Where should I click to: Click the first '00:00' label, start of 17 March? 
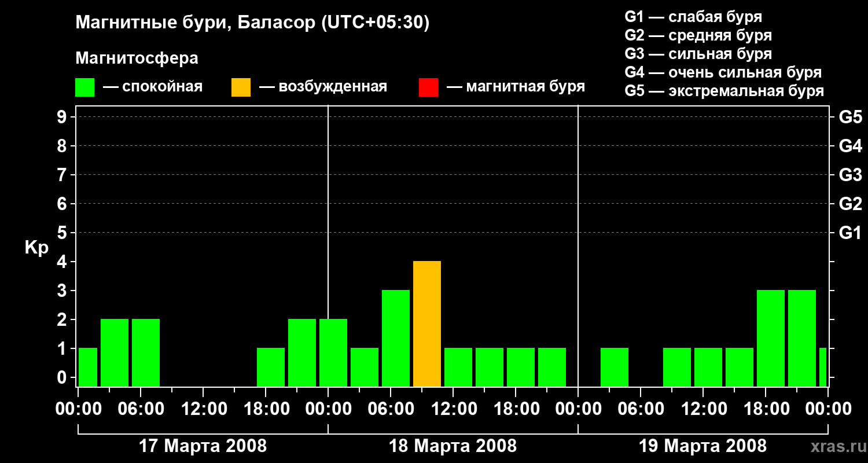79,409
